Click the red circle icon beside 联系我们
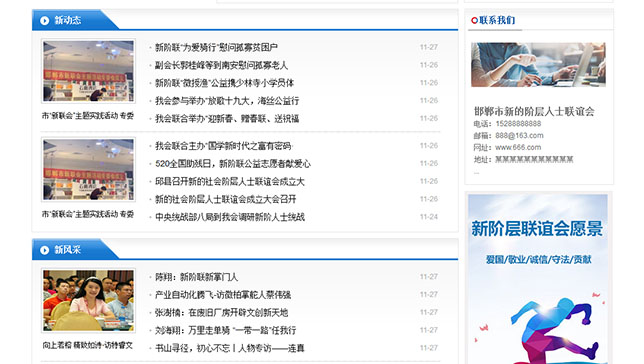Image resolution: width=644 pixels, height=364 pixels. (x=474, y=20)
